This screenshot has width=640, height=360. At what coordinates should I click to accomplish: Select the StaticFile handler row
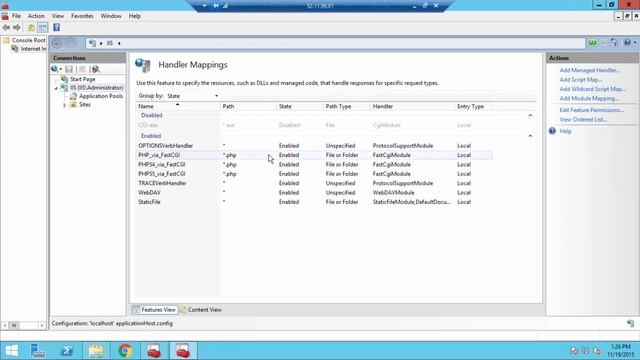(314, 202)
